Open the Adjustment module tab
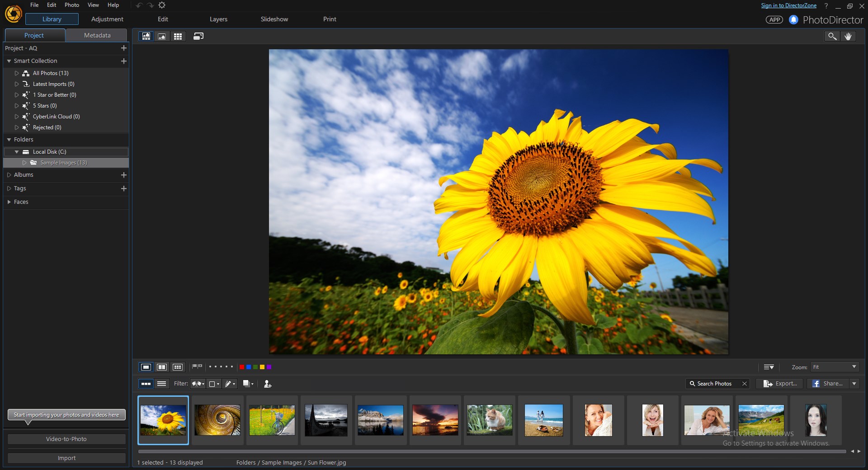Viewport: 868px width, 470px height. pos(107,19)
